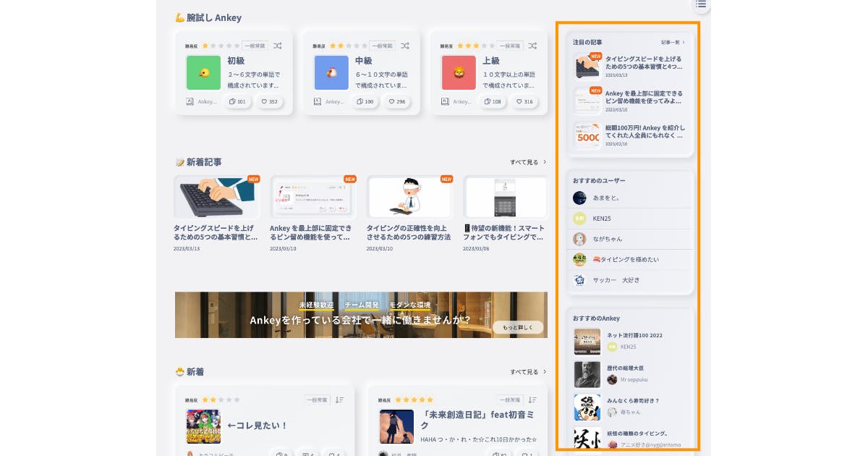Open the list menu icon at top right
Viewport: 868px width, 456px height.
[700, 4]
